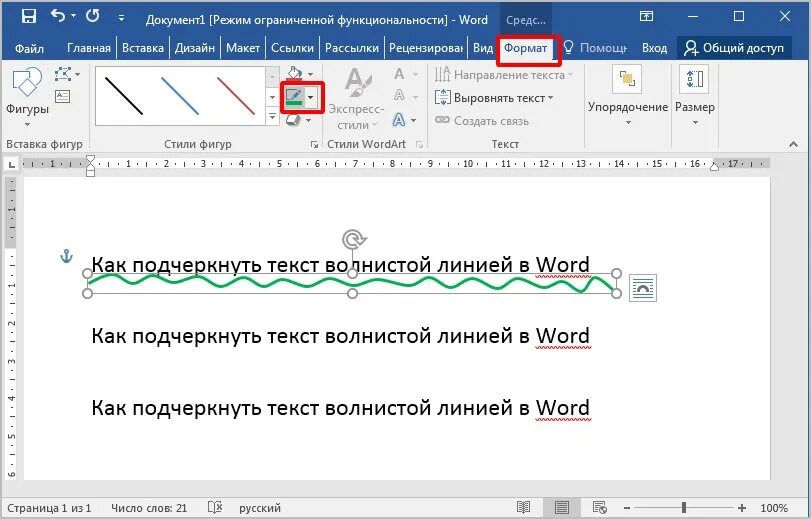Click the Помощник lightbulb search box
The image size is (811, 519).
(595, 48)
